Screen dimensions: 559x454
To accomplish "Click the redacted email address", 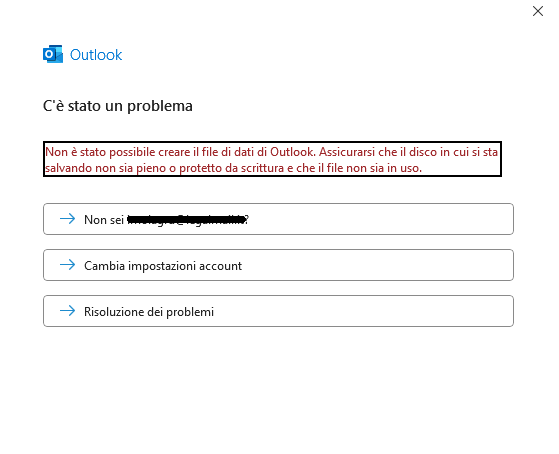I will [186, 220].
